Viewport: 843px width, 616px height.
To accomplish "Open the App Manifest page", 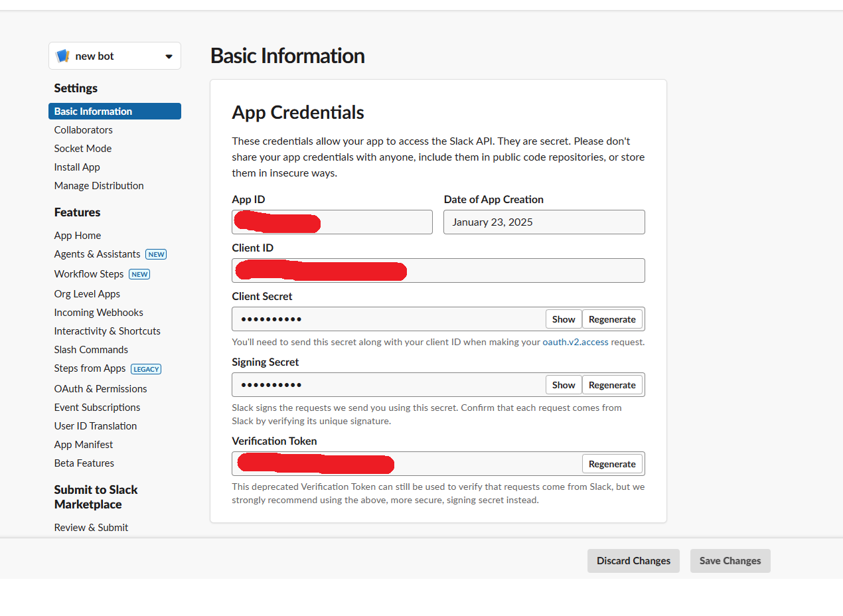I will click(x=84, y=445).
